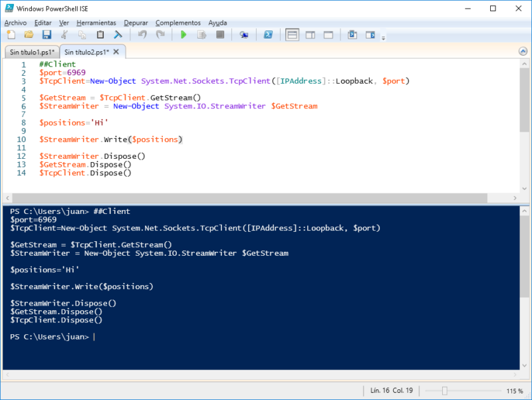Undo the last edit

[x=143, y=35]
